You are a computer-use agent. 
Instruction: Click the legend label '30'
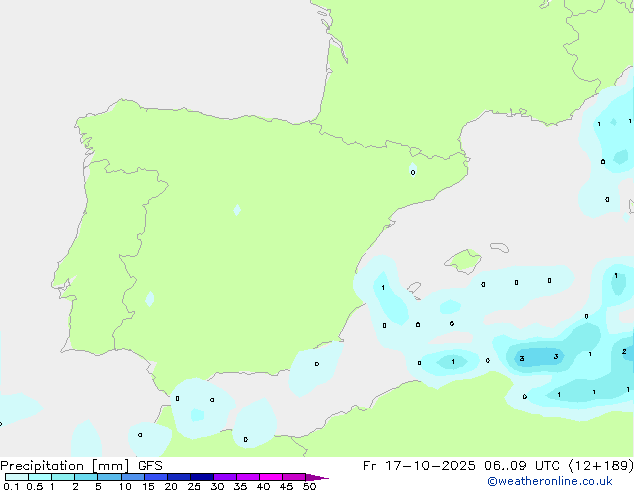click(x=217, y=486)
